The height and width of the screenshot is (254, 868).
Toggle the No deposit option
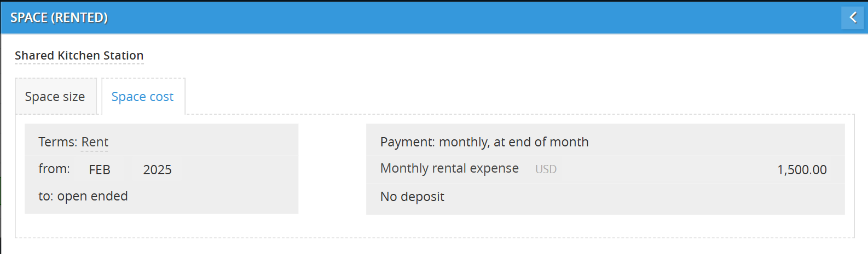(x=412, y=197)
